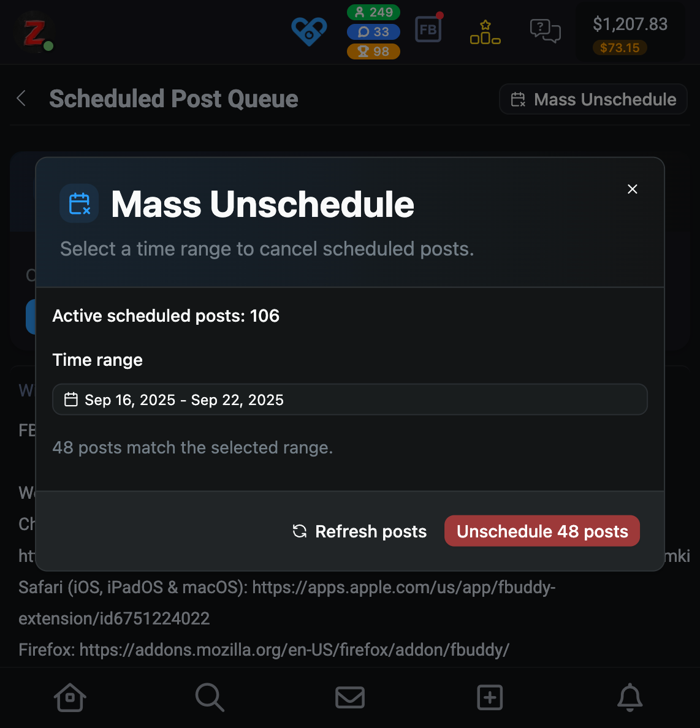Switch to the Home tab
The height and width of the screenshot is (728, 700).
pyautogui.click(x=70, y=697)
